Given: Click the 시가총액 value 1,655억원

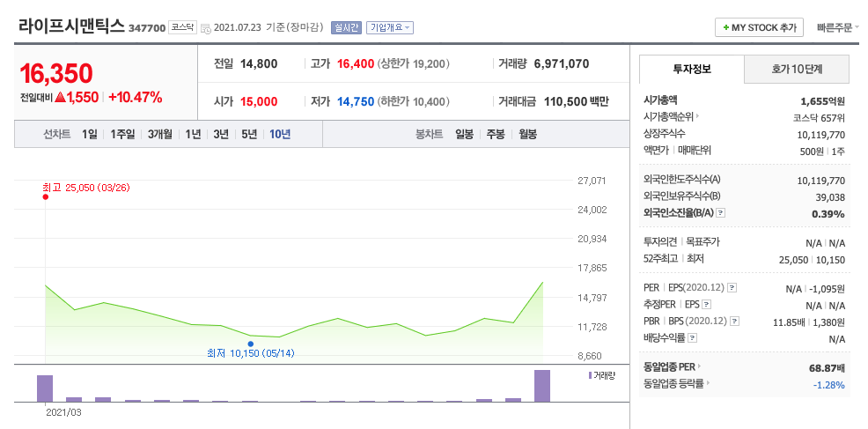Looking at the screenshot, I should point(822,101).
